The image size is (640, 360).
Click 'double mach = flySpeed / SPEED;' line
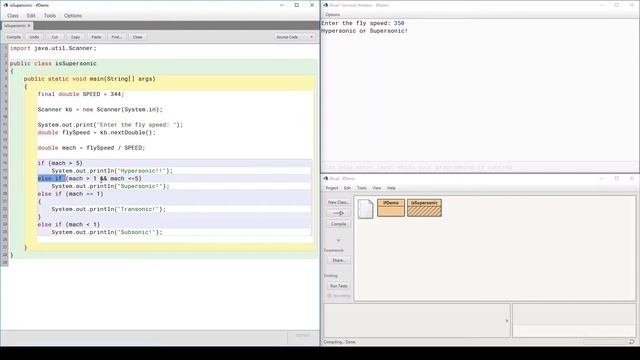[91, 148]
